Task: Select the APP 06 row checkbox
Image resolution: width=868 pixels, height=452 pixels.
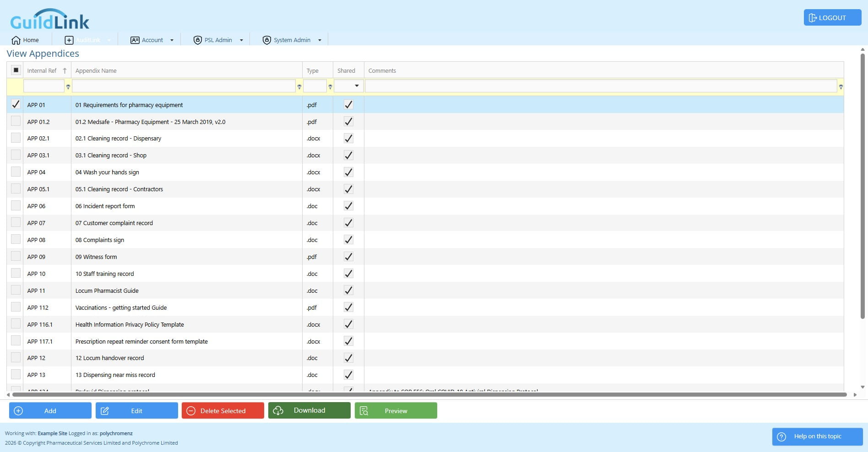Action: (16, 205)
